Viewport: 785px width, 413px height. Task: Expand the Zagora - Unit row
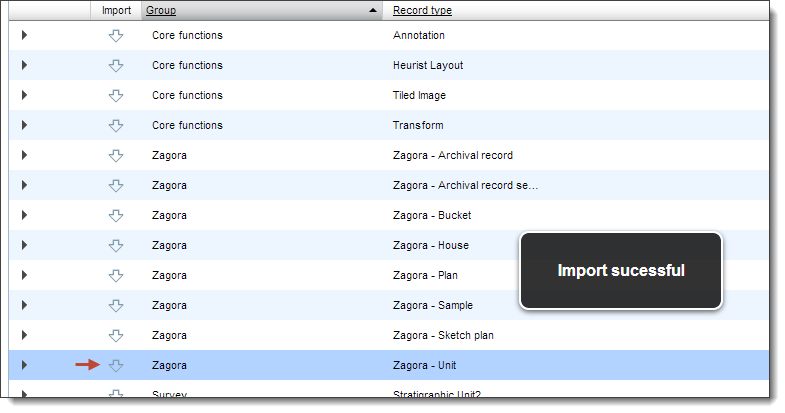(24, 365)
